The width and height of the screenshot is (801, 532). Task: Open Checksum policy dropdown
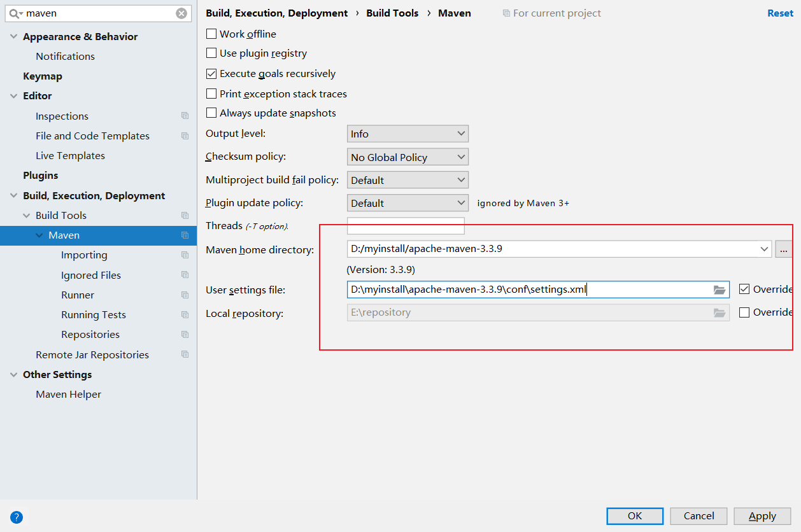408,157
